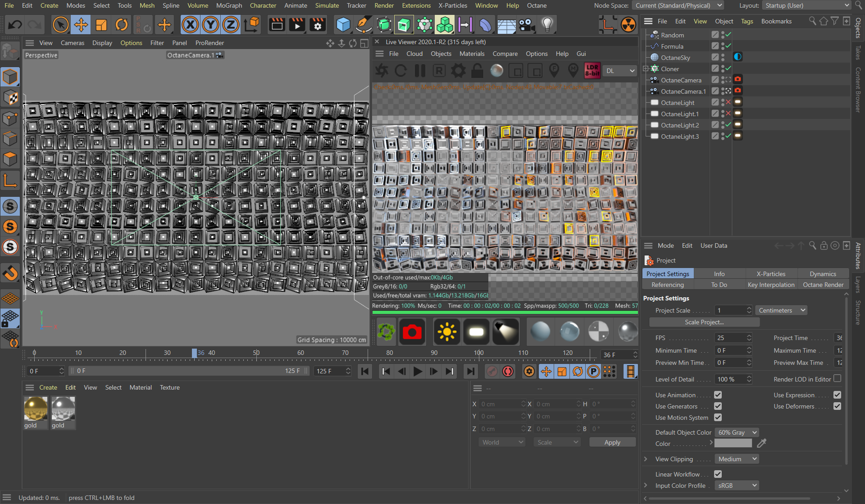
Task: Expand the Cloner object in hierarchy
Action: click(645, 69)
